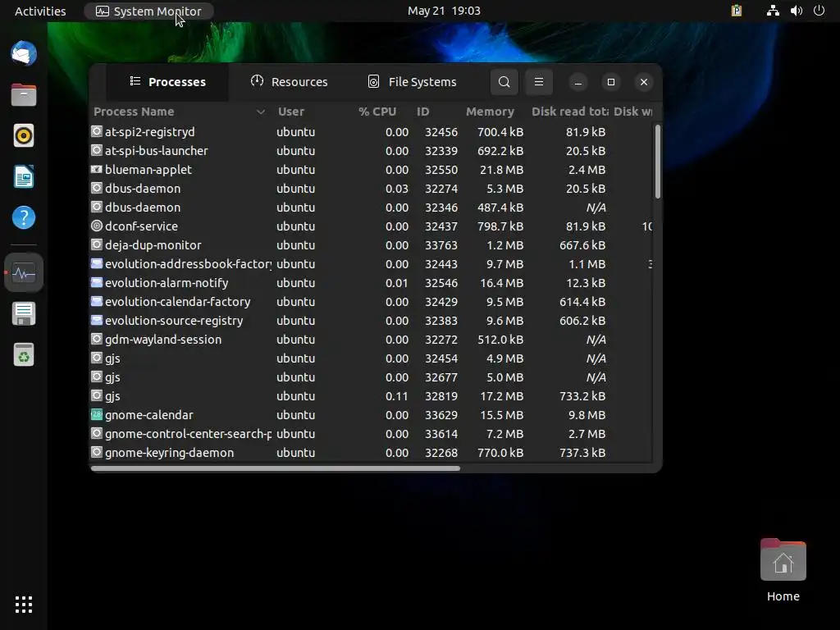840x630 pixels.
Task: Click the evolution-source-registry process icon
Action: pyautogui.click(x=97, y=321)
